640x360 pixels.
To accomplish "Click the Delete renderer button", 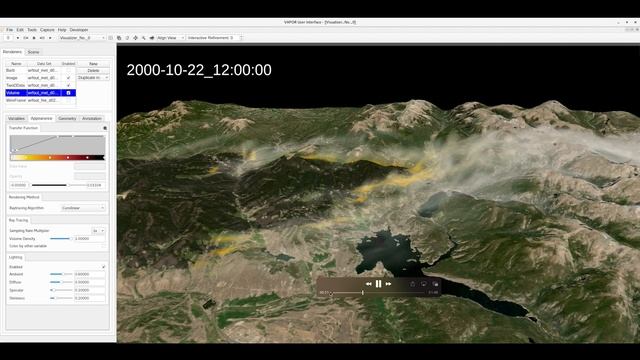I will (93, 71).
